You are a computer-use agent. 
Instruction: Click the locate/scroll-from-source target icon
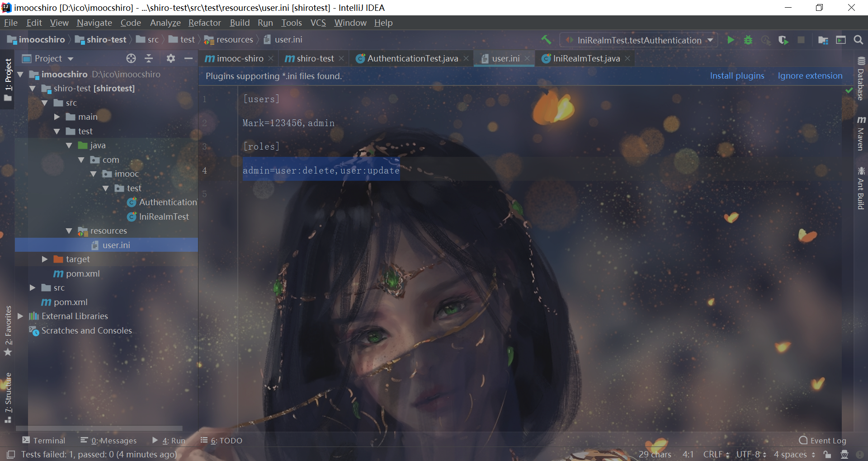click(x=131, y=58)
